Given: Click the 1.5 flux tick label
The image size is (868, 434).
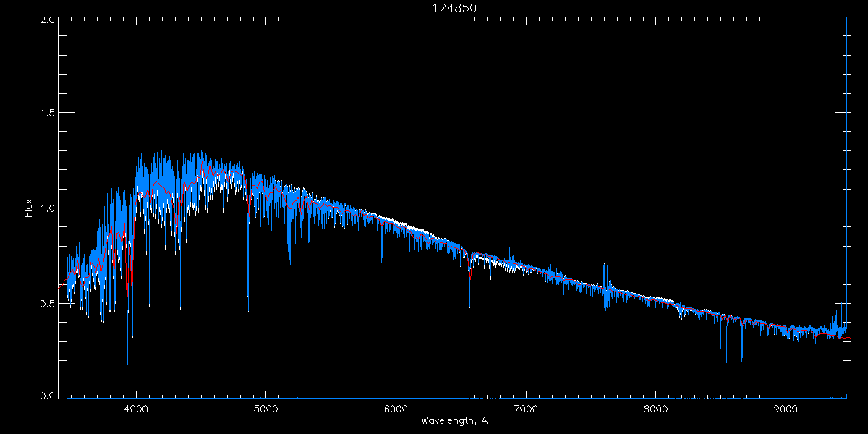Looking at the screenshot, I should [x=47, y=114].
